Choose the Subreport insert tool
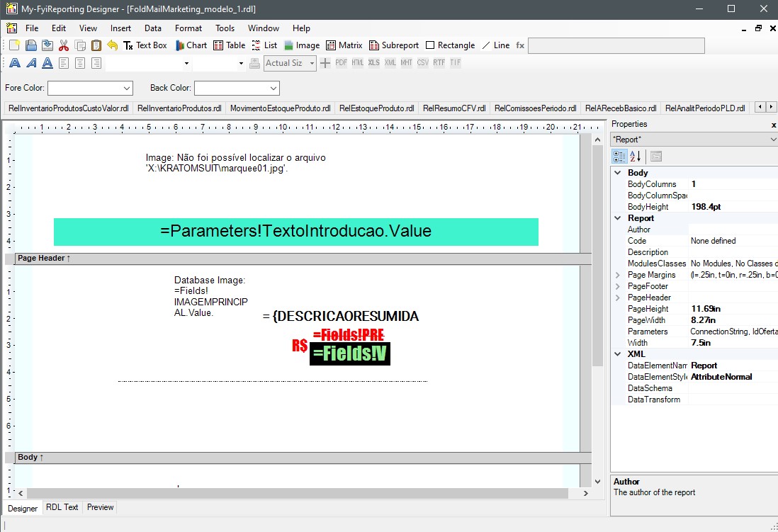 click(393, 45)
